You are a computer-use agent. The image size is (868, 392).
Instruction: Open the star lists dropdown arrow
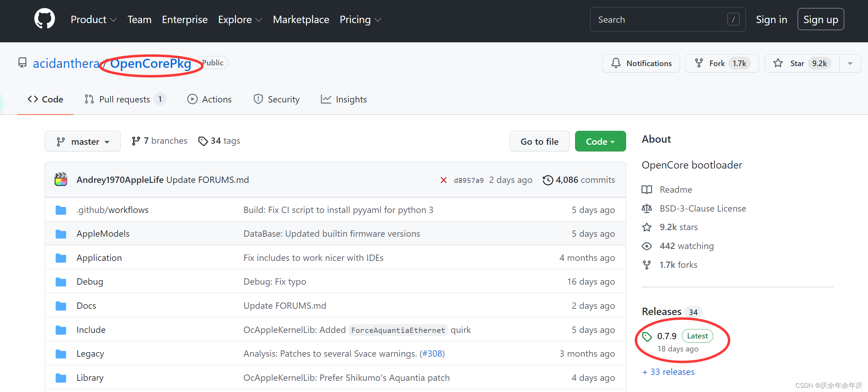point(850,63)
